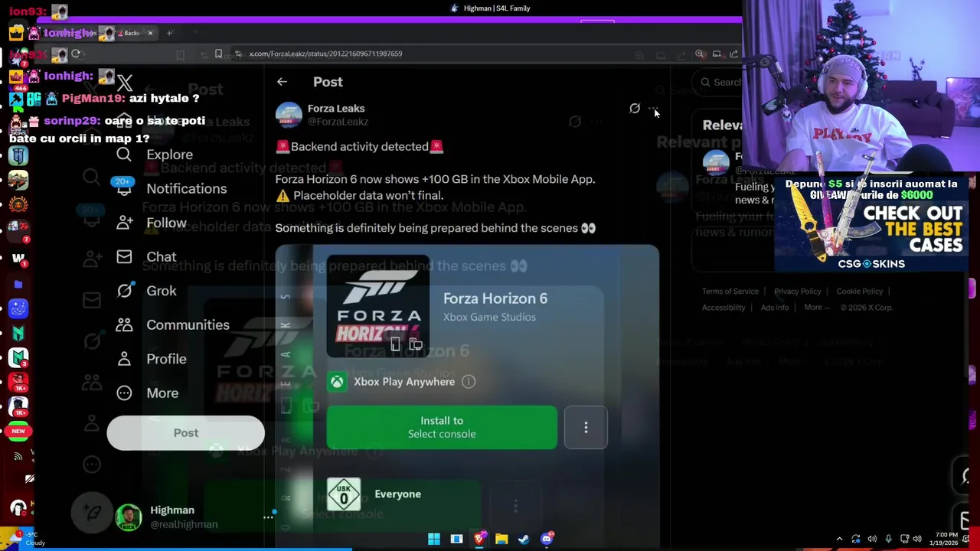Image resolution: width=980 pixels, height=551 pixels.
Task: Expand the More sidebar menu
Action: [x=162, y=393]
